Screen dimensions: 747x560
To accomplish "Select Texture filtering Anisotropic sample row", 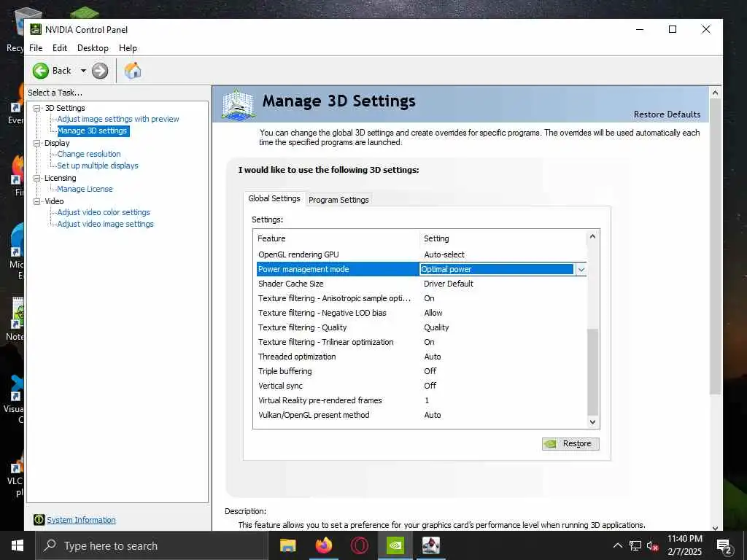I will point(421,298).
